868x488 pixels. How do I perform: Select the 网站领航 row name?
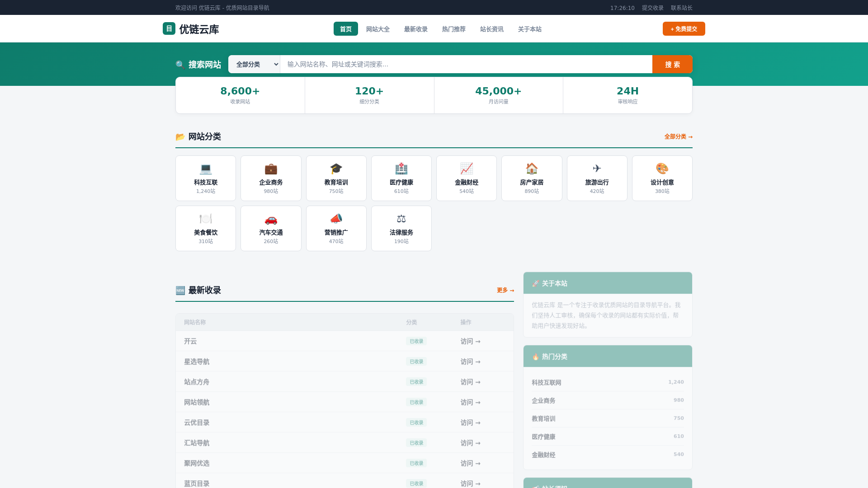pyautogui.click(x=197, y=402)
